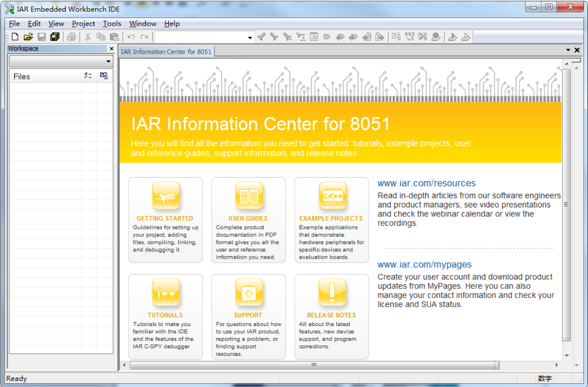Open the Tools menu
Viewport: 588px width, 387px height.
[x=112, y=24]
